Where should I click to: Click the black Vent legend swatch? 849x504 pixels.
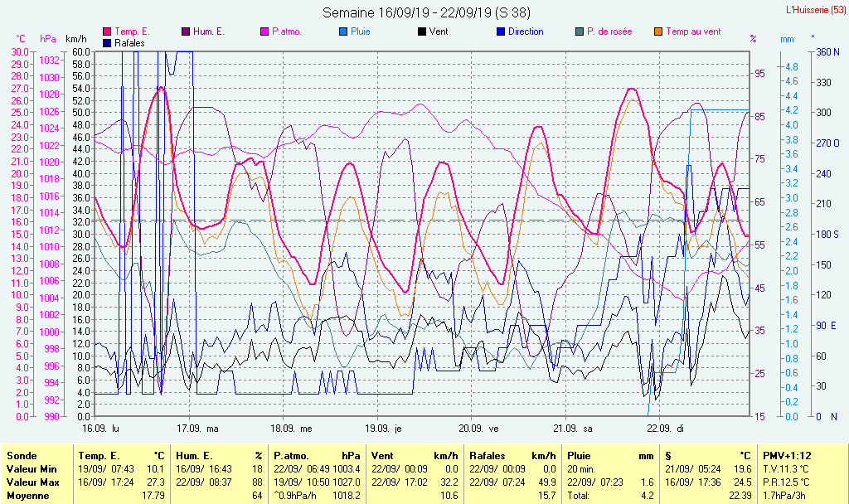(422, 32)
